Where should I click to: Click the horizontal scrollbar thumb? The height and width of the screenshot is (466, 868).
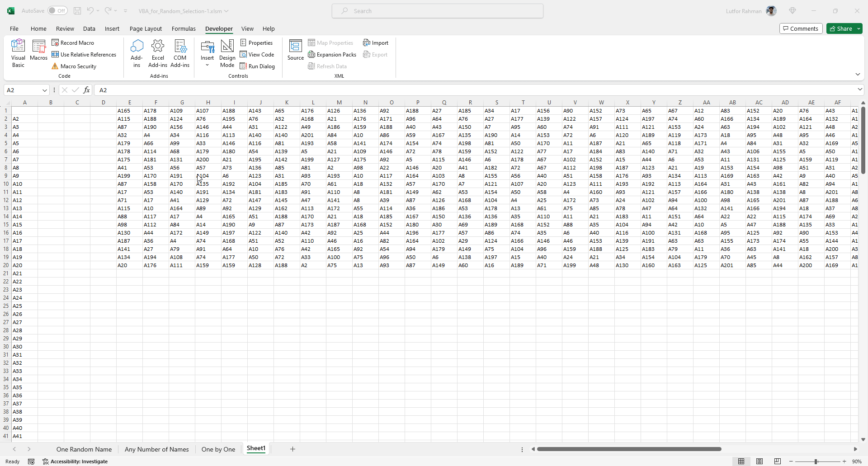(x=629, y=449)
